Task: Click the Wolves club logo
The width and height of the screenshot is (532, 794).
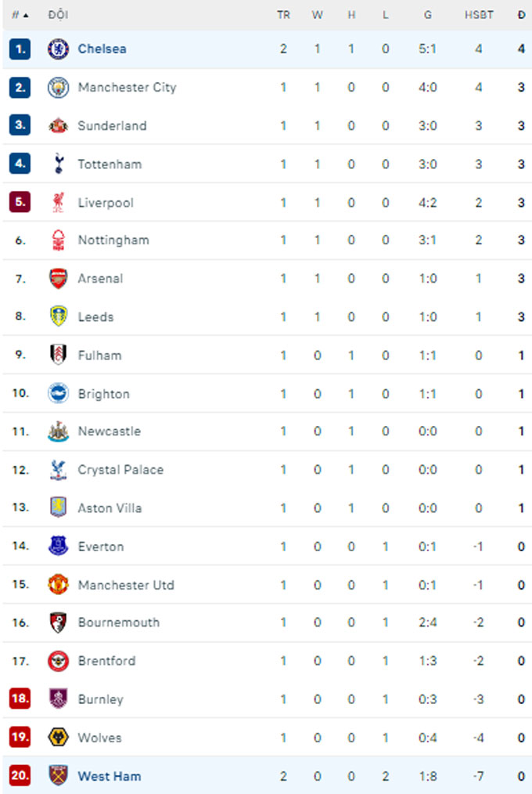Action: click(59, 738)
